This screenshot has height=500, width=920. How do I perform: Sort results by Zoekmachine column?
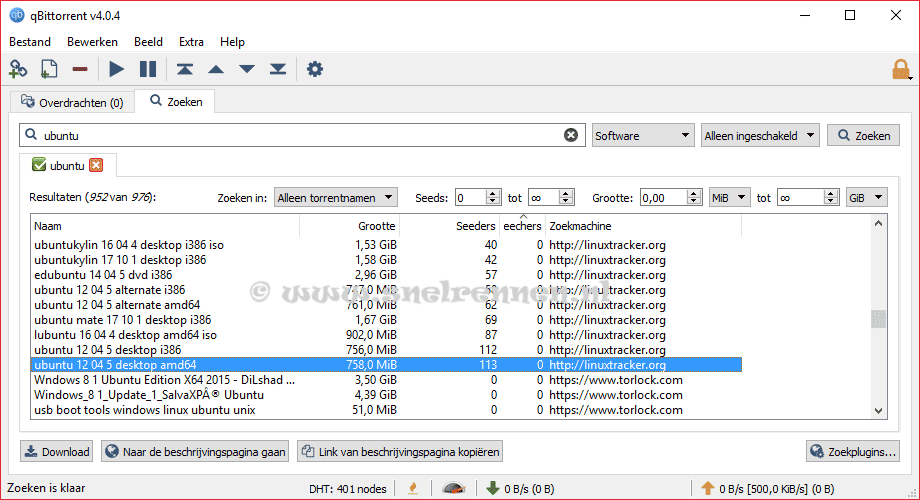644,226
